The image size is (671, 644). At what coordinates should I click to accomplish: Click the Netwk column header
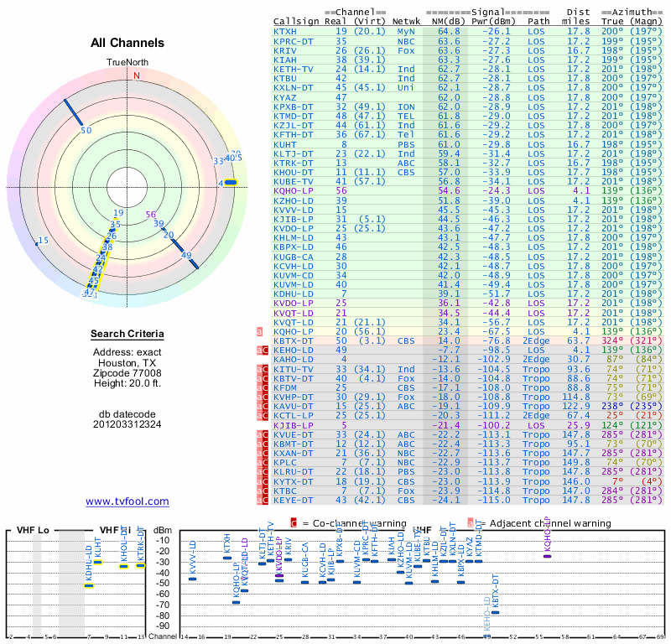pos(406,22)
